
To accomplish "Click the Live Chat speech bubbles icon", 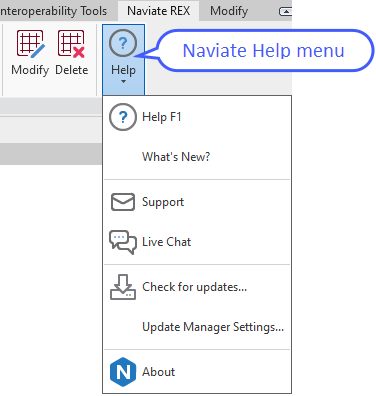I will click(x=123, y=242).
